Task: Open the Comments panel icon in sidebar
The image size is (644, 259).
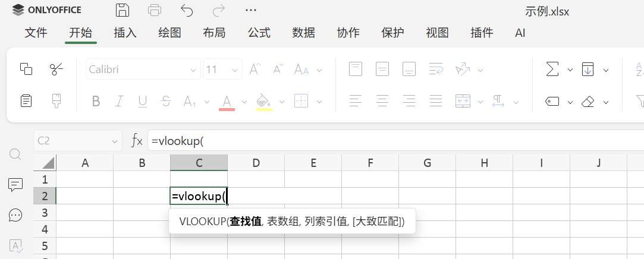Action: click(x=15, y=185)
